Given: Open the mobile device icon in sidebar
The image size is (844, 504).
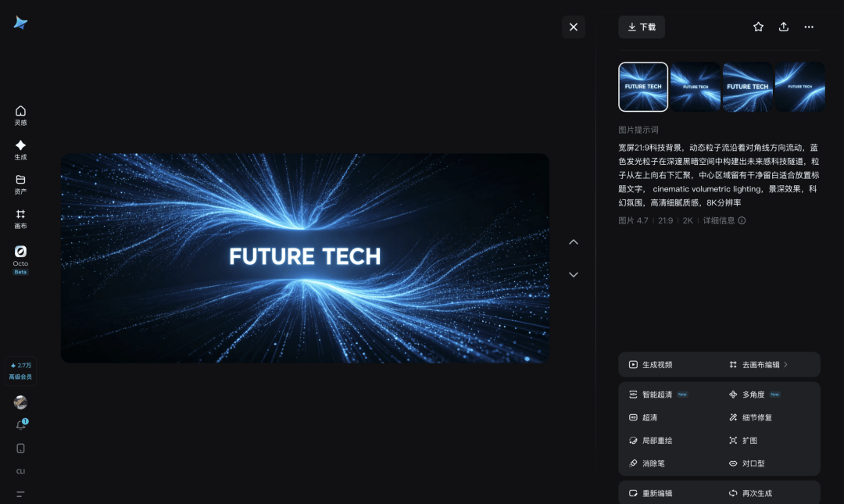Looking at the screenshot, I should 20,448.
